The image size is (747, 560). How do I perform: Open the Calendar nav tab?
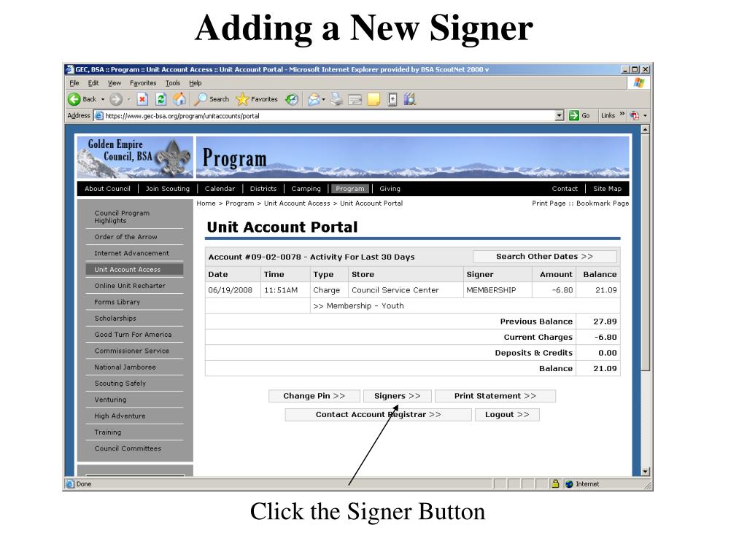click(x=220, y=189)
